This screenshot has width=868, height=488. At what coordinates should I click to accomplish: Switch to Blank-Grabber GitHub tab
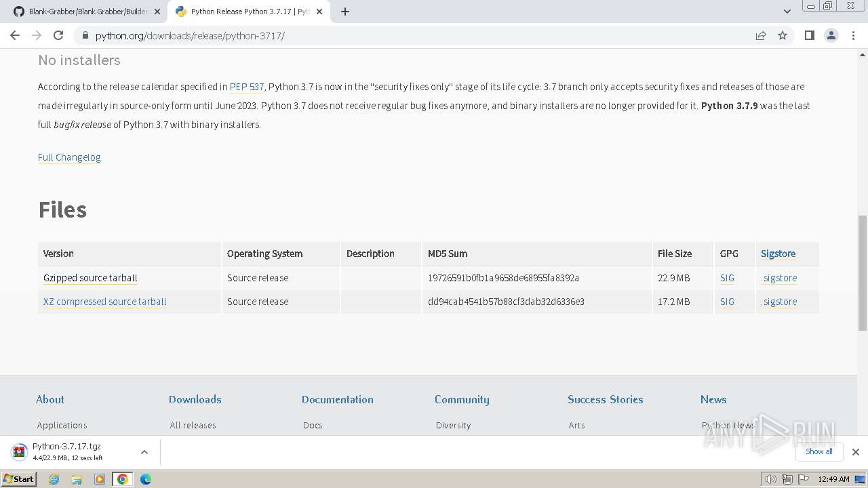tap(86, 12)
